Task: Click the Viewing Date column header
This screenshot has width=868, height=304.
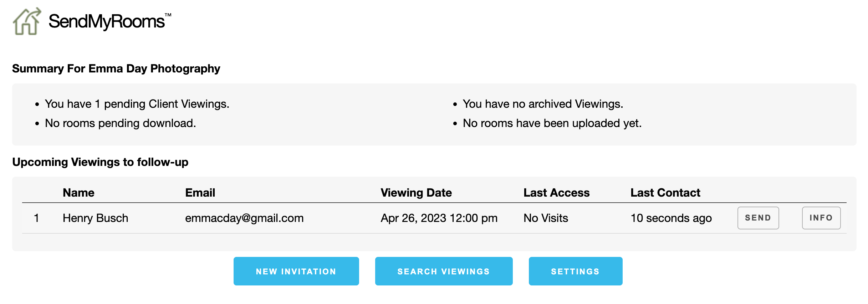Action: point(416,193)
